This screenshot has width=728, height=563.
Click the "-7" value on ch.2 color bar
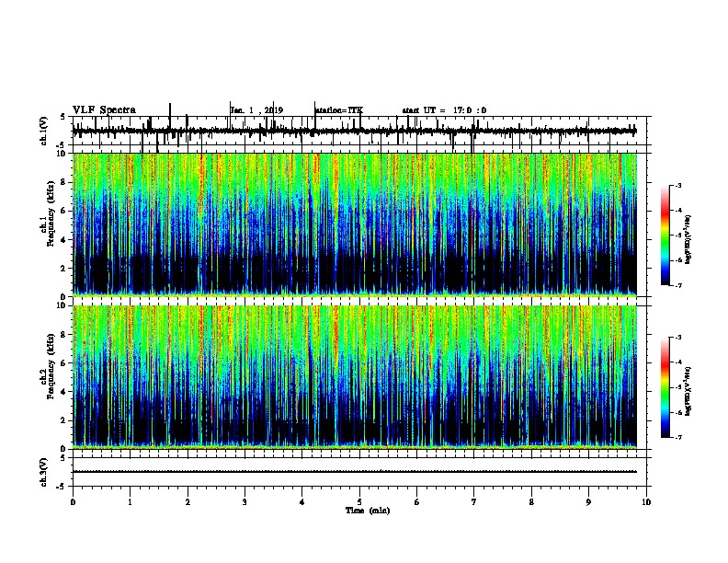pyautogui.click(x=677, y=437)
